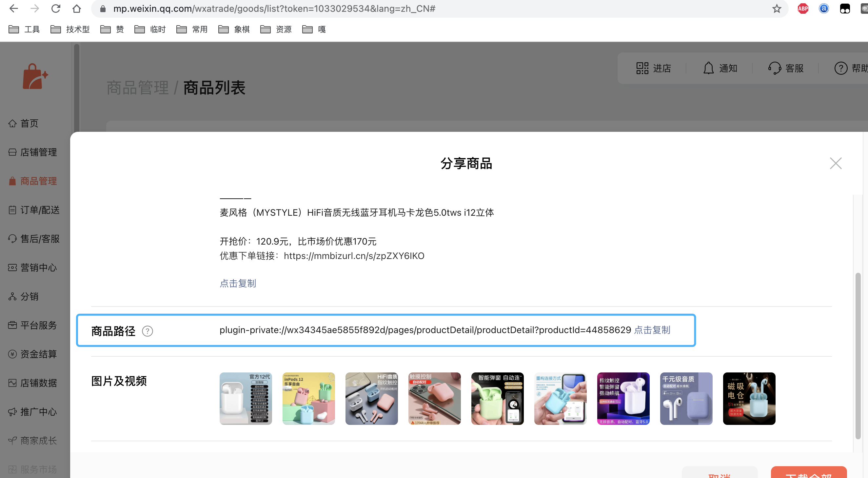Click the 取消 button
This screenshot has height=478, width=868.
click(720, 473)
